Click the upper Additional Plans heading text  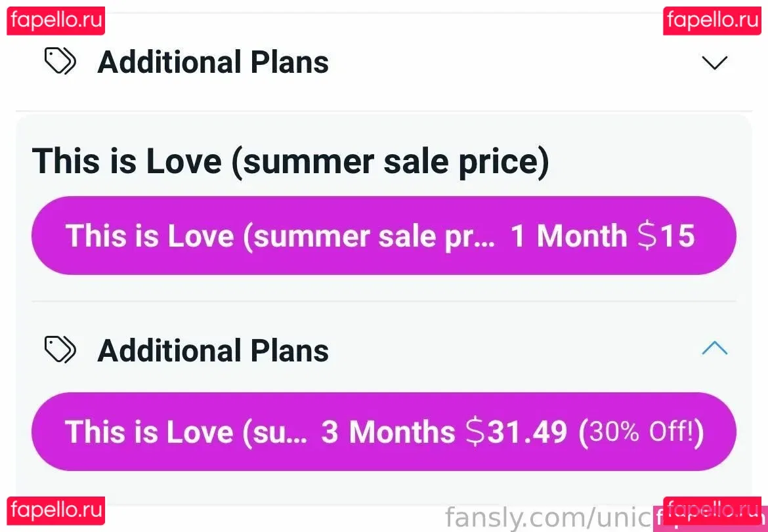(213, 62)
